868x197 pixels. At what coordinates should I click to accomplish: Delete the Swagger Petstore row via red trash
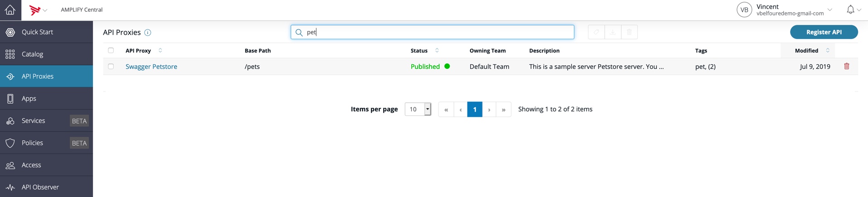(846, 66)
